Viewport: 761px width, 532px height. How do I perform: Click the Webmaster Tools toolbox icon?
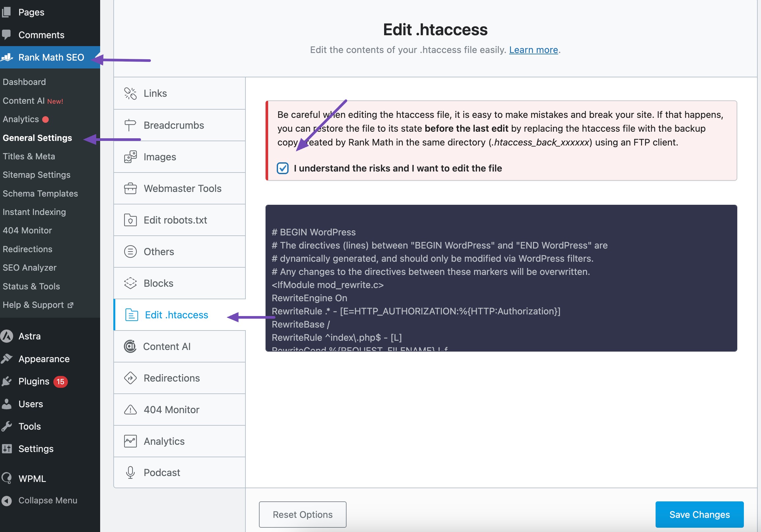(x=130, y=189)
